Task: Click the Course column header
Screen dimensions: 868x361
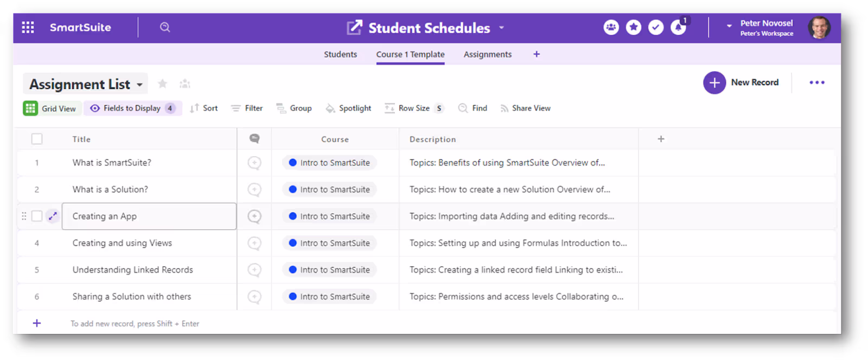Action: coord(335,139)
